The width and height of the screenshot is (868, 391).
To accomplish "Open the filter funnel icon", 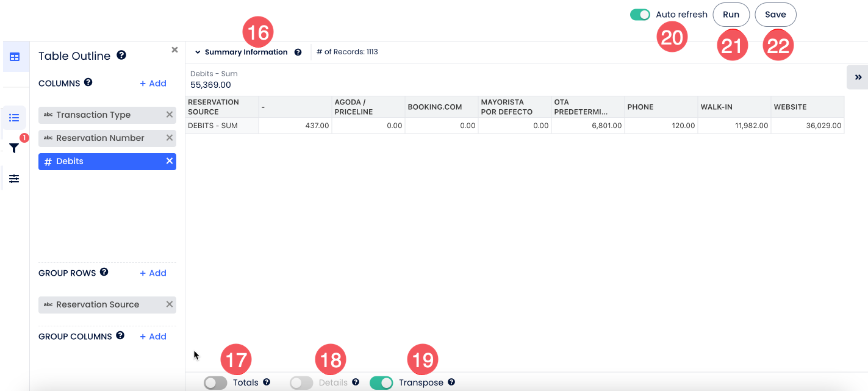I will click(15, 148).
